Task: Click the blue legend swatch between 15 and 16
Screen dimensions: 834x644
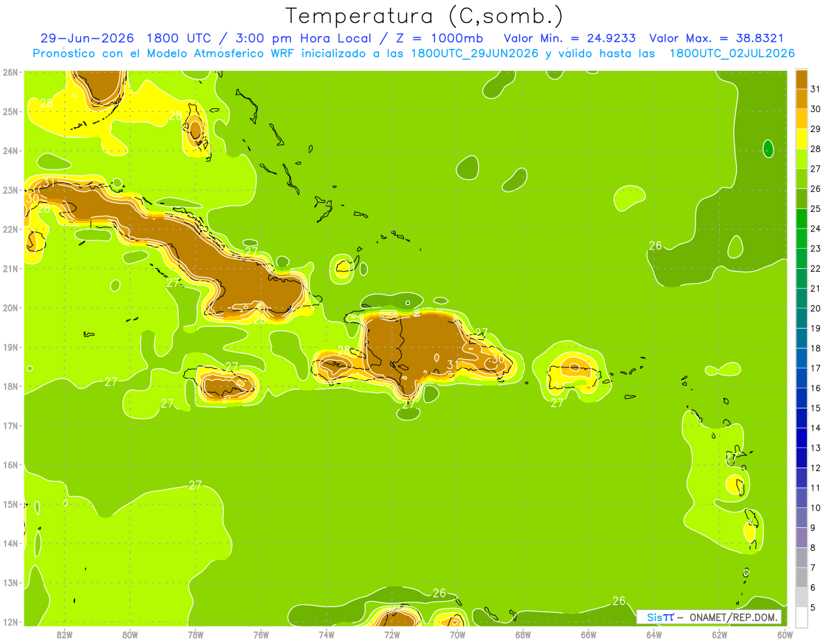Action: click(x=801, y=398)
